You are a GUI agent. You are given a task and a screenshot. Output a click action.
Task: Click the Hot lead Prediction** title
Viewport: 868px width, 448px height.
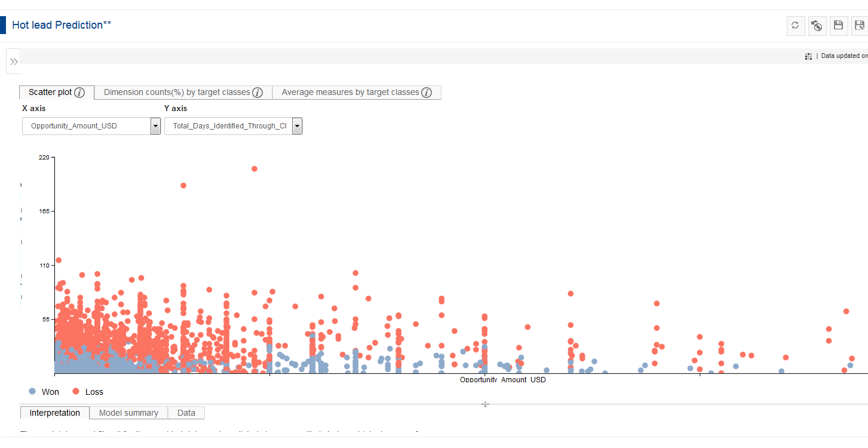[62, 25]
